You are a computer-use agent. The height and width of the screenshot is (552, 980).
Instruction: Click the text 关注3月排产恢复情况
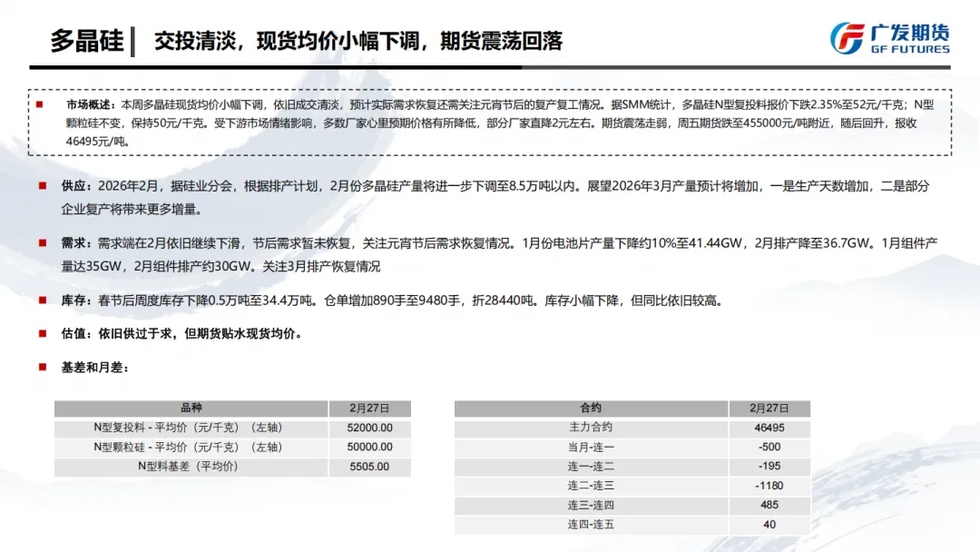[321, 267]
